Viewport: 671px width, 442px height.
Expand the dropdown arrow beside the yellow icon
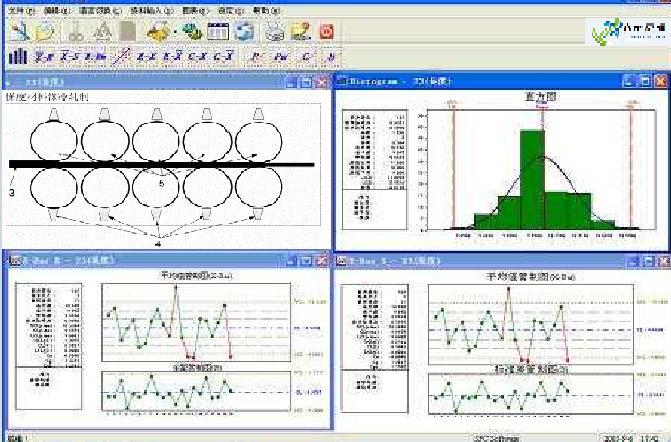click(x=175, y=32)
